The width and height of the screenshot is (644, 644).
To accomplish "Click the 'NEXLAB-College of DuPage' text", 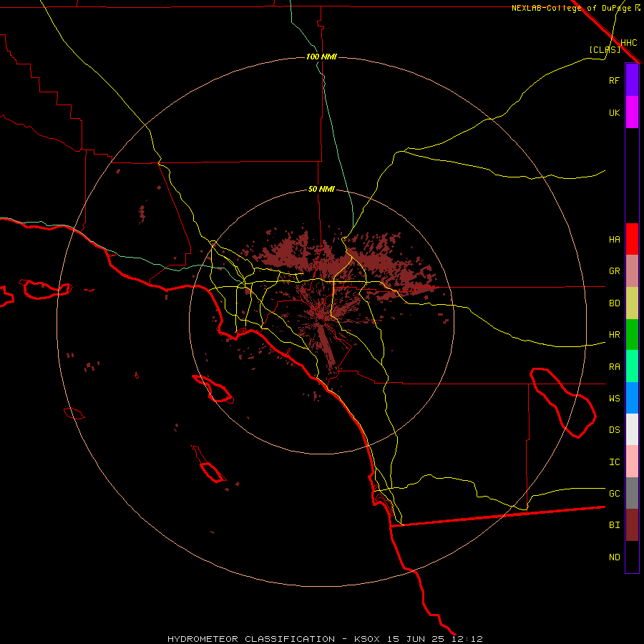I will coord(571,8).
